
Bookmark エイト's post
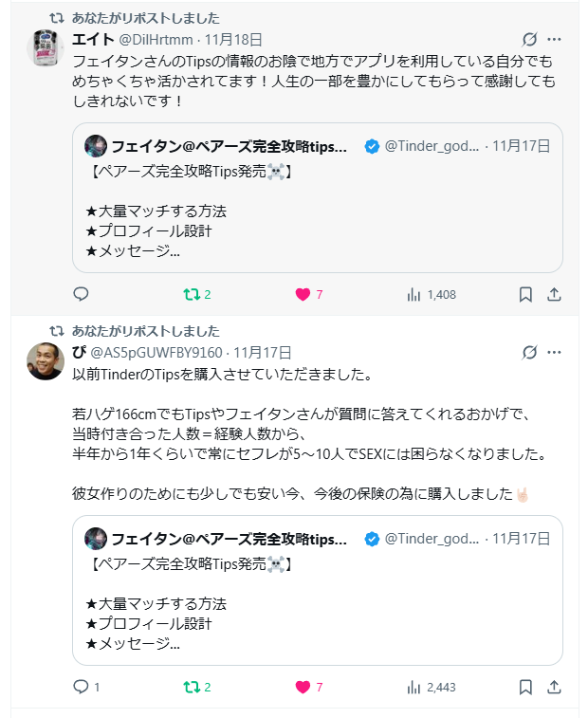pos(525,294)
